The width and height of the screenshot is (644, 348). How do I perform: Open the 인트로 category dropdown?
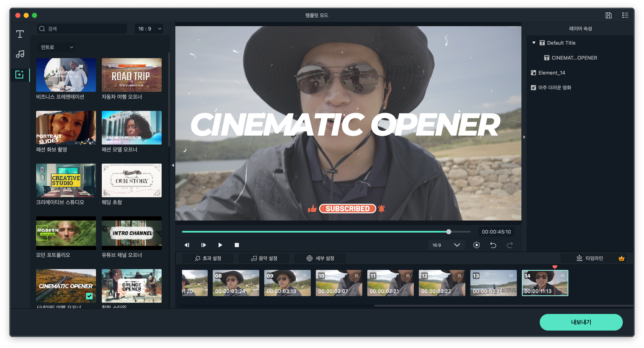pos(57,47)
